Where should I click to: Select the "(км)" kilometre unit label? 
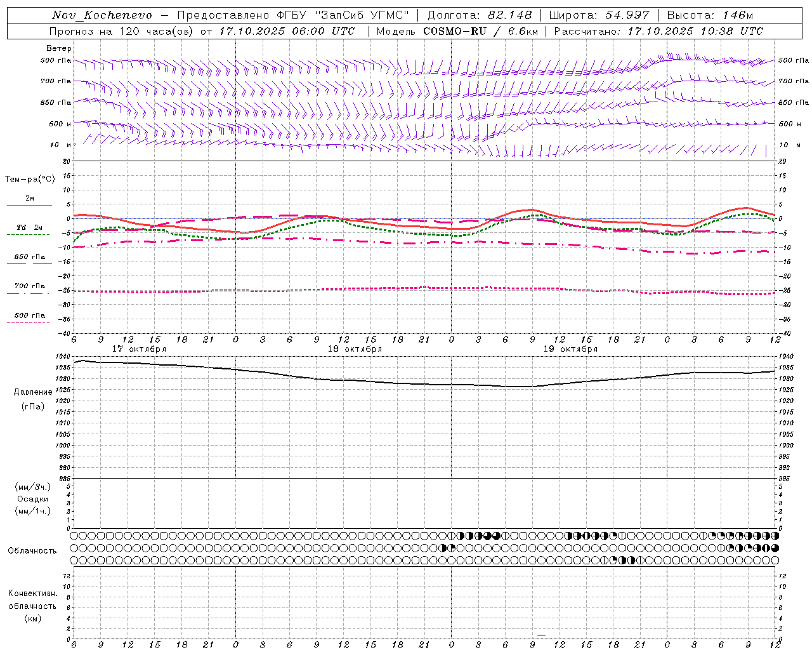33,618
